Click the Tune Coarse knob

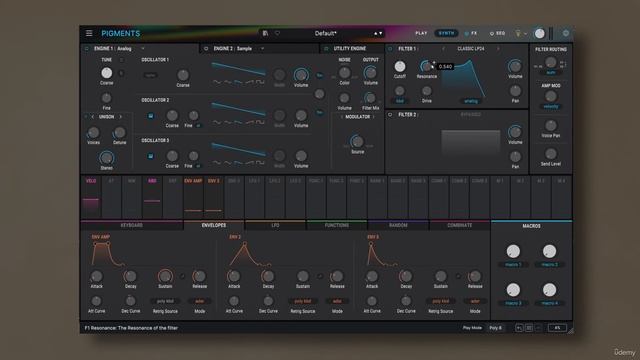[x=107, y=73]
